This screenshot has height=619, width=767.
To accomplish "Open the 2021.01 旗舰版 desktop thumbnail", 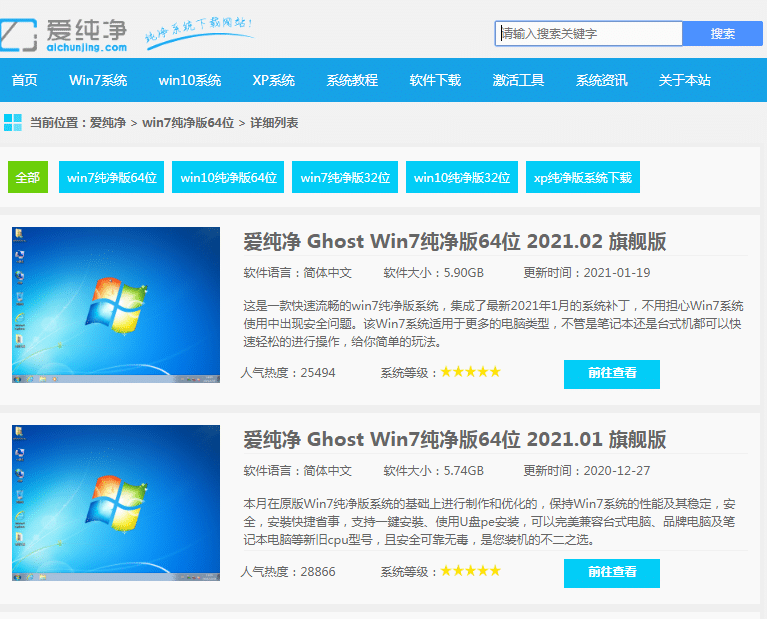I will tap(116, 503).
